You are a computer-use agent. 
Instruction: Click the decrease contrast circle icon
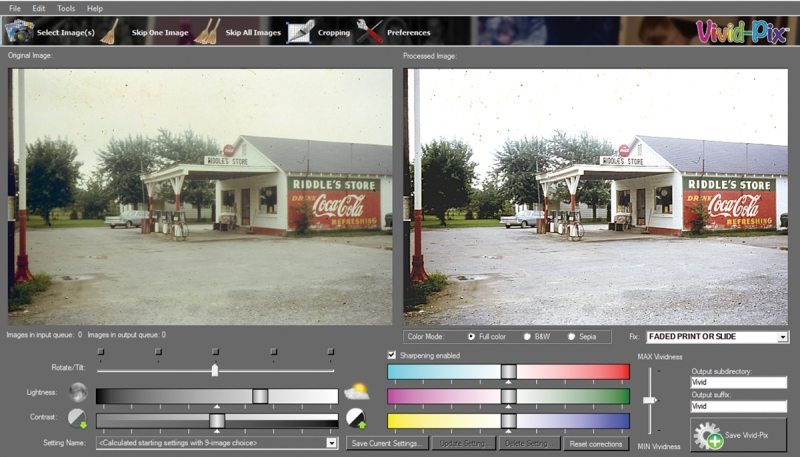coord(78,418)
